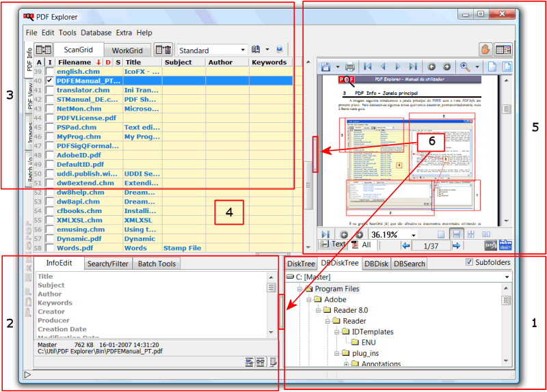Viewport: 547px width, 392px height.
Task: Open the File menu
Action: pos(31,33)
